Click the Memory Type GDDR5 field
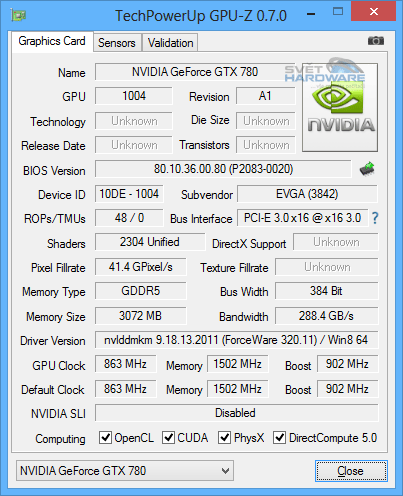Image resolution: width=403 pixels, height=496 pixels. click(x=141, y=291)
